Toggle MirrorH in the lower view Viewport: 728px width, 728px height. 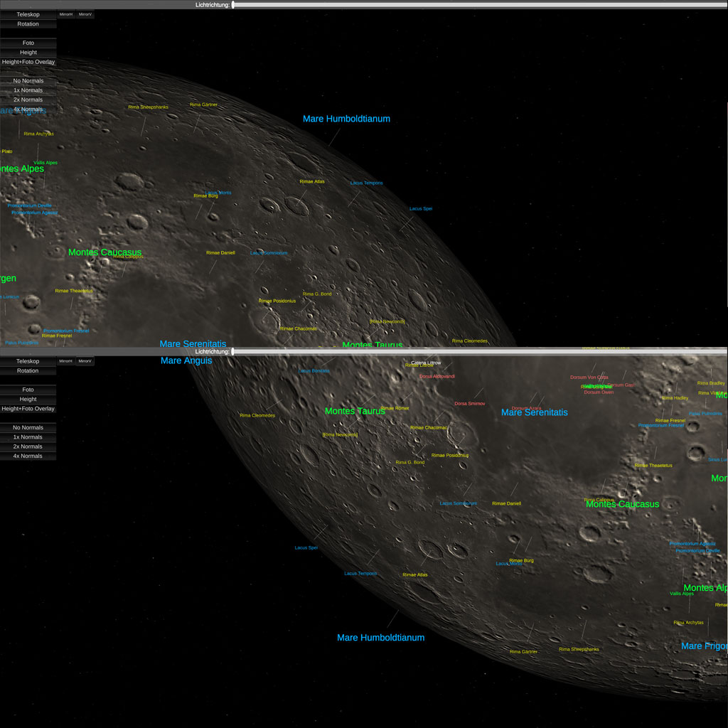pos(65,361)
